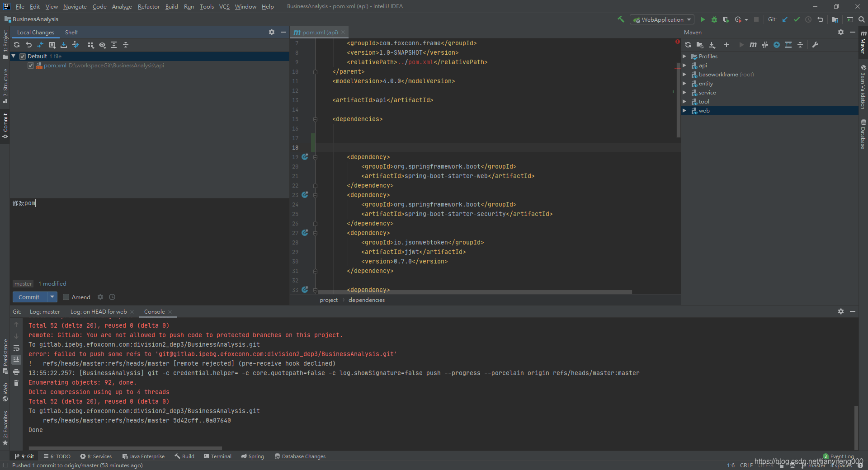Open the Analyze menu

(122, 6)
